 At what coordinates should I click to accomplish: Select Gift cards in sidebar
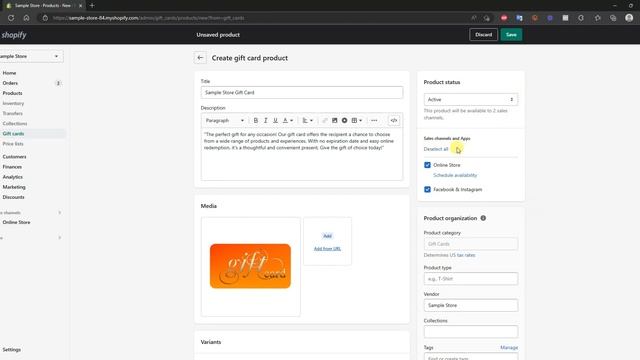click(13, 133)
